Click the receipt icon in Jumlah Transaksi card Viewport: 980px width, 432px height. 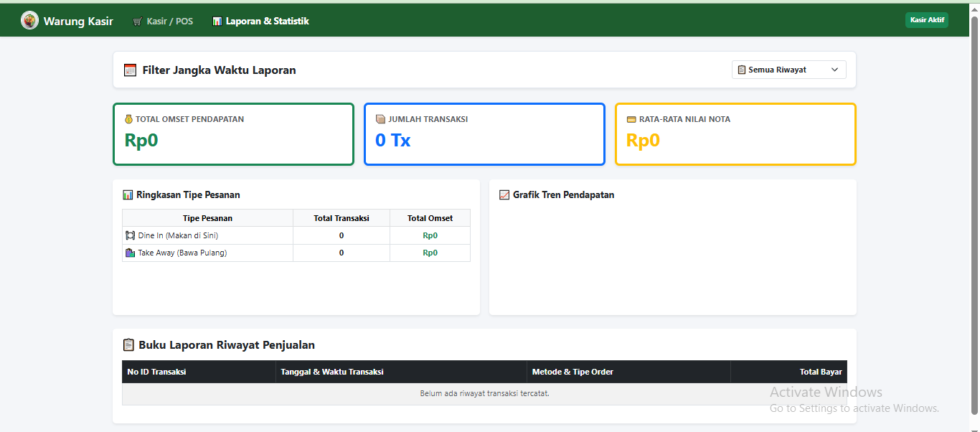point(381,119)
